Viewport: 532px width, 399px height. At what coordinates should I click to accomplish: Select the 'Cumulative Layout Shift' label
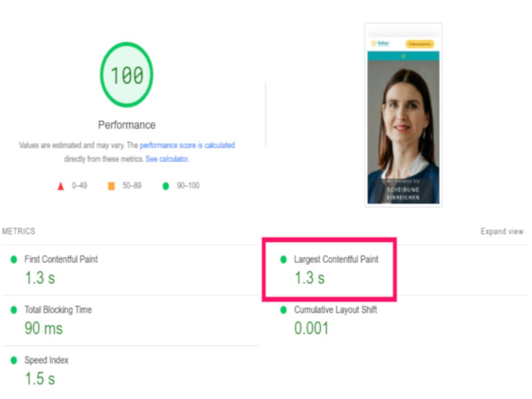pyautogui.click(x=336, y=310)
